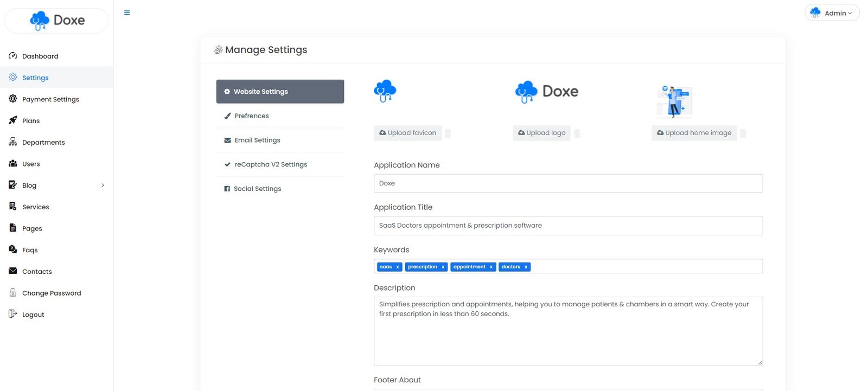Remove the 'doctors' keyword tag
The height and width of the screenshot is (391, 868).
(526, 267)
